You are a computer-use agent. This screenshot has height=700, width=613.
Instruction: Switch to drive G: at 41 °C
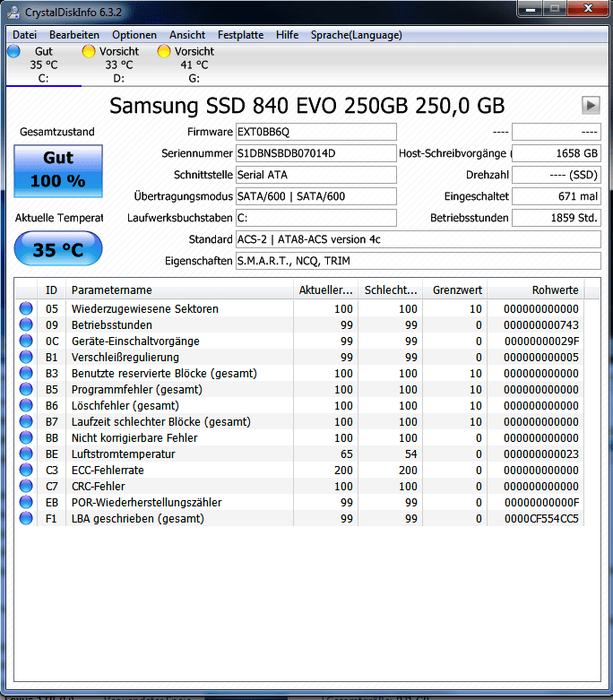[194, 65]
